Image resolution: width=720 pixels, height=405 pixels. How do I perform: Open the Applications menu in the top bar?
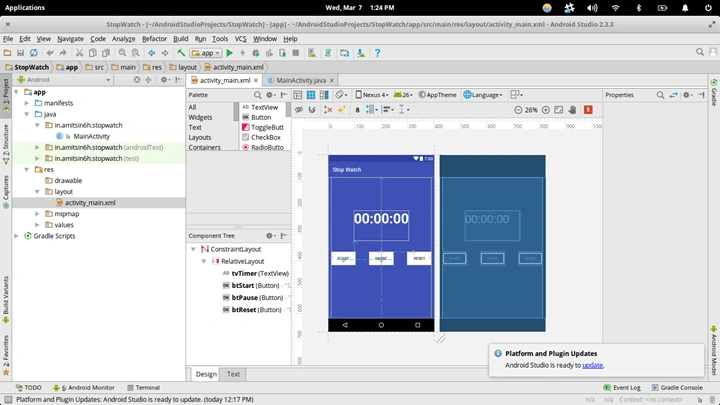coord(25,8)
